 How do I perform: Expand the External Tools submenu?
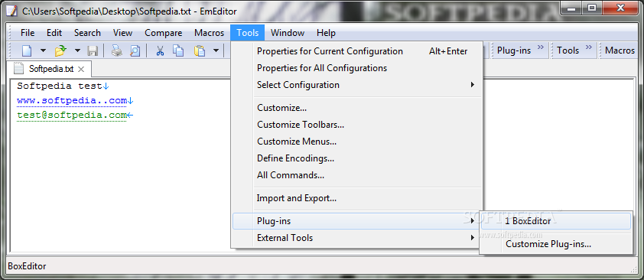point(357,238)
